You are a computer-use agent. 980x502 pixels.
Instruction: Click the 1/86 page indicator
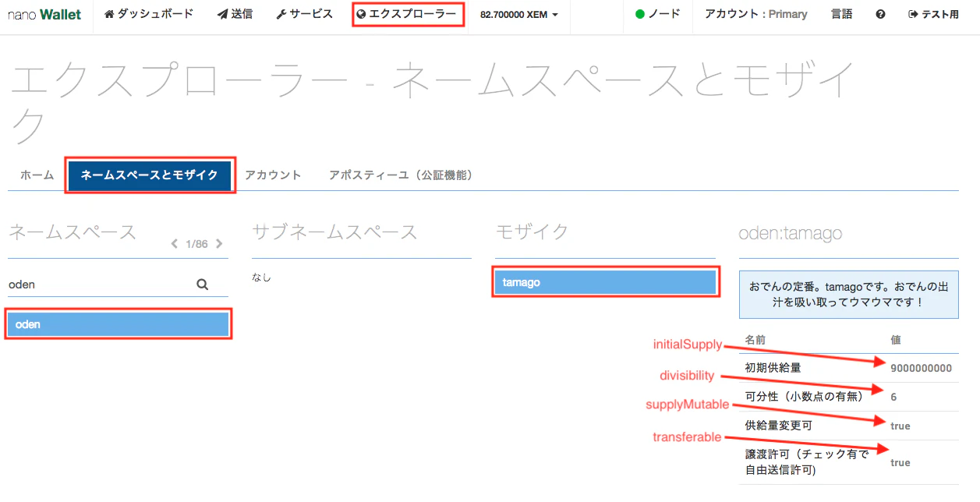click(196, 244)
